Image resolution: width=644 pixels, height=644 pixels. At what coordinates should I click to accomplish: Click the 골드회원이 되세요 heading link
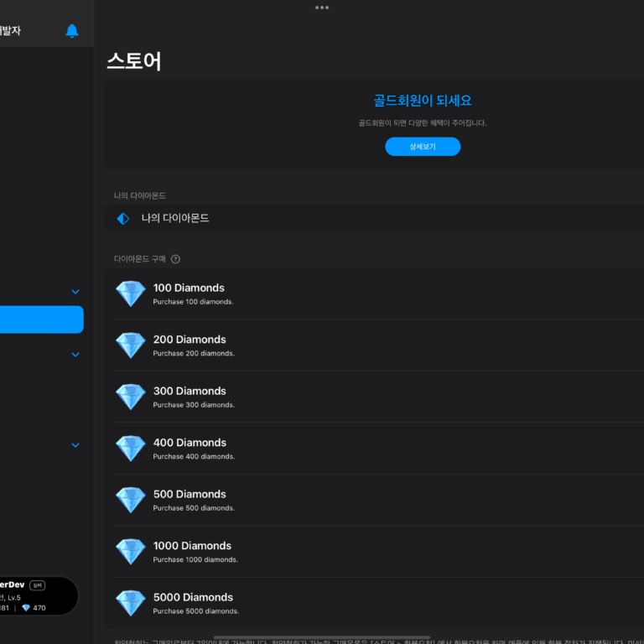(x=422, y=101)
